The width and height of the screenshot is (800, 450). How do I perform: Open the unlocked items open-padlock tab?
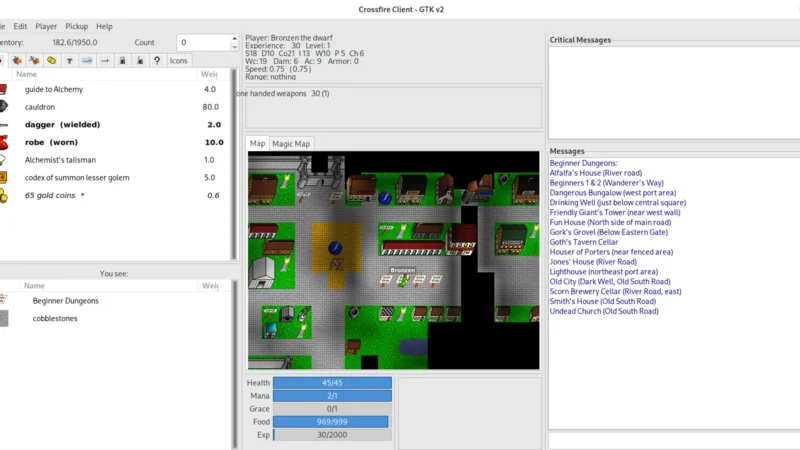[140, 61]
